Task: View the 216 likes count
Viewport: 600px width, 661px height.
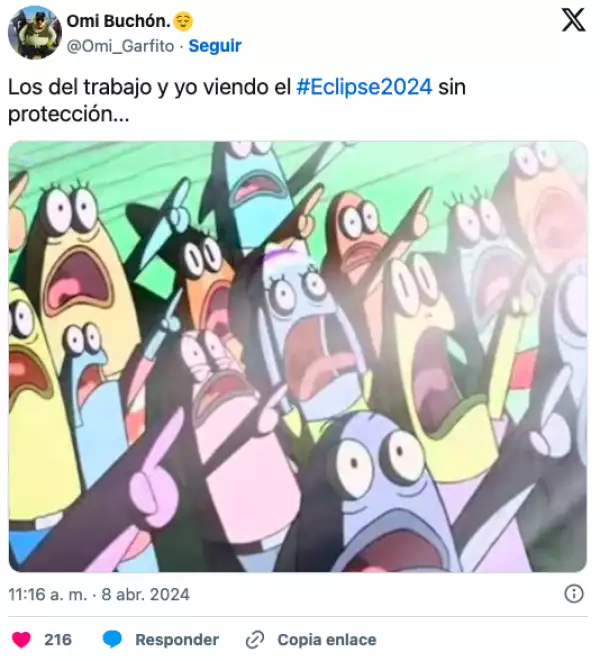Action: coord(58,640)
